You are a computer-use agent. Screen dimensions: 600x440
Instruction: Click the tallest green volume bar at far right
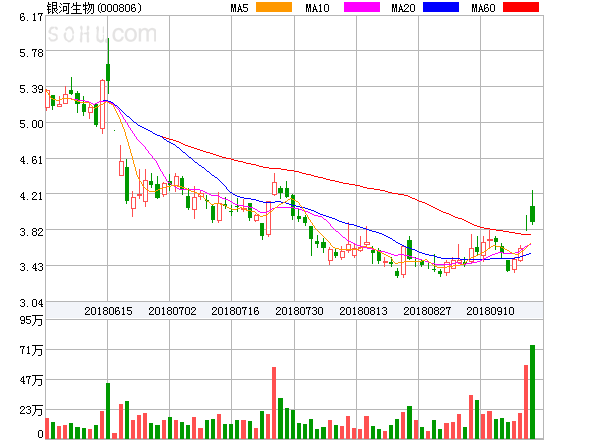pos(533,391)
